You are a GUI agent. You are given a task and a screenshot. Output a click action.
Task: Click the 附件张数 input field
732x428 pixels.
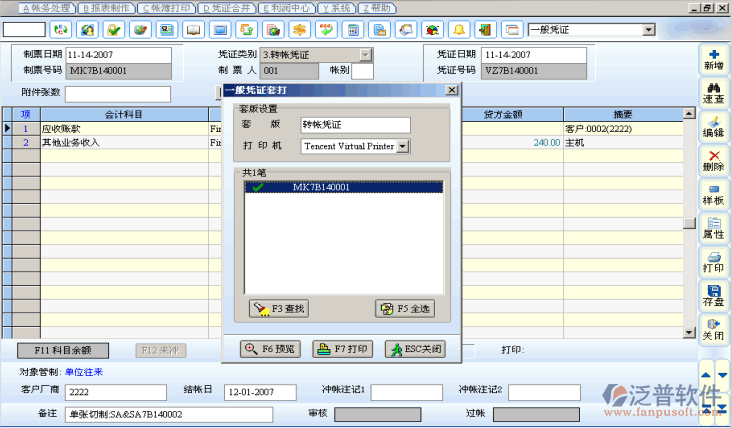118,94
